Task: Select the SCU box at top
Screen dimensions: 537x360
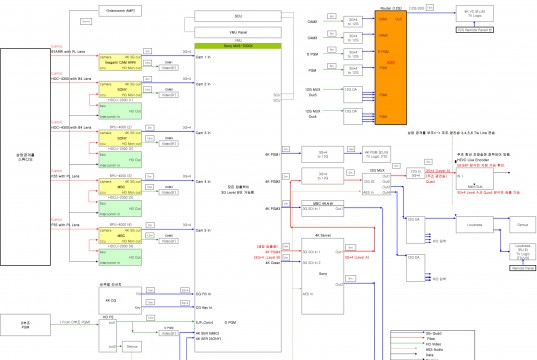Action: tap(238, 16)
